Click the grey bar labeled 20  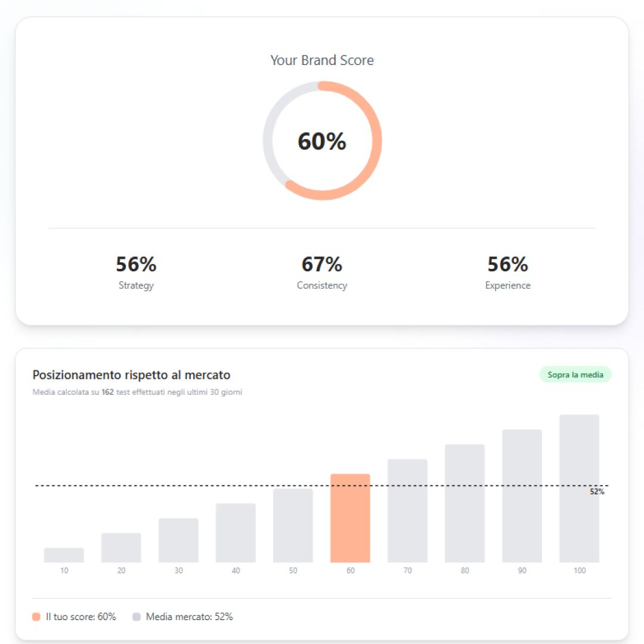point(121,547)
